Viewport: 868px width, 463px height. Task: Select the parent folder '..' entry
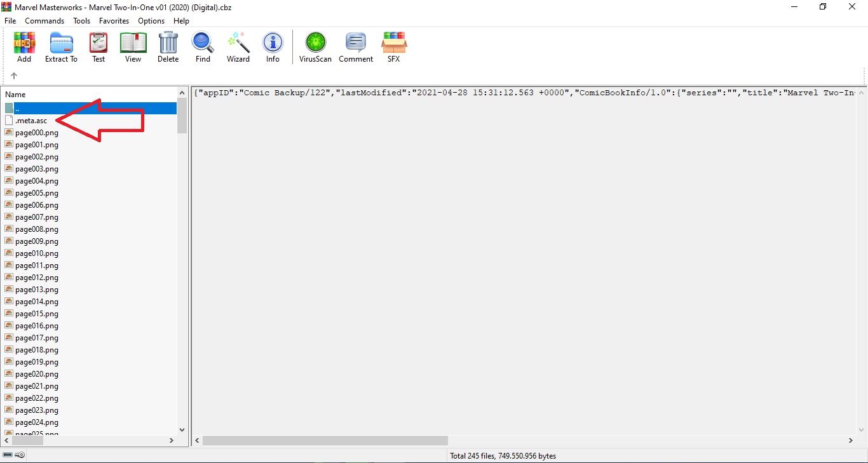point(90,109)
